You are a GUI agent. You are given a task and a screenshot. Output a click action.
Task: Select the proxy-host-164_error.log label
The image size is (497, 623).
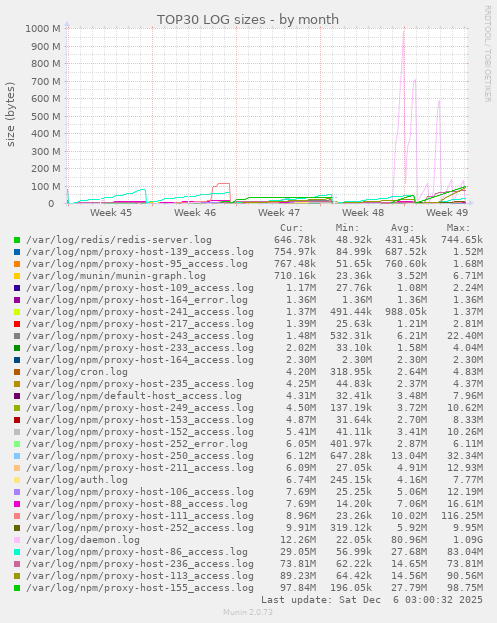137,300
